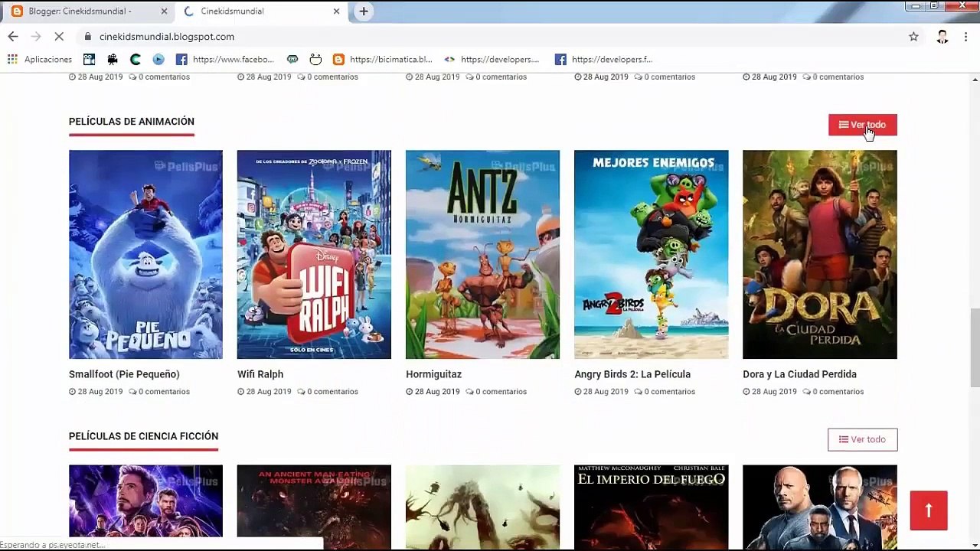Open the Wifi Ralph title link
This screenshot has height=551, width=980.
pos(260,374)
